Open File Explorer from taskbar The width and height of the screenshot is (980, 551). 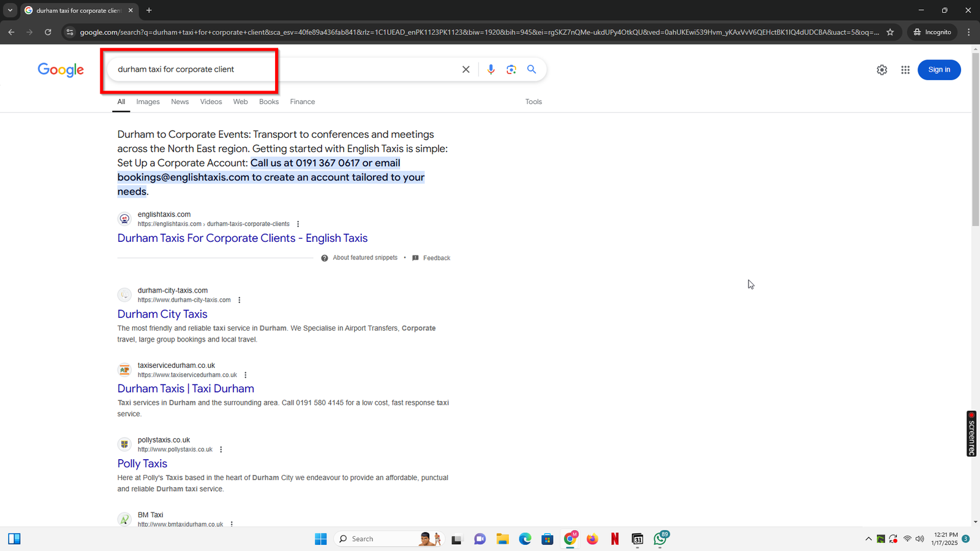tap(502, 539)
